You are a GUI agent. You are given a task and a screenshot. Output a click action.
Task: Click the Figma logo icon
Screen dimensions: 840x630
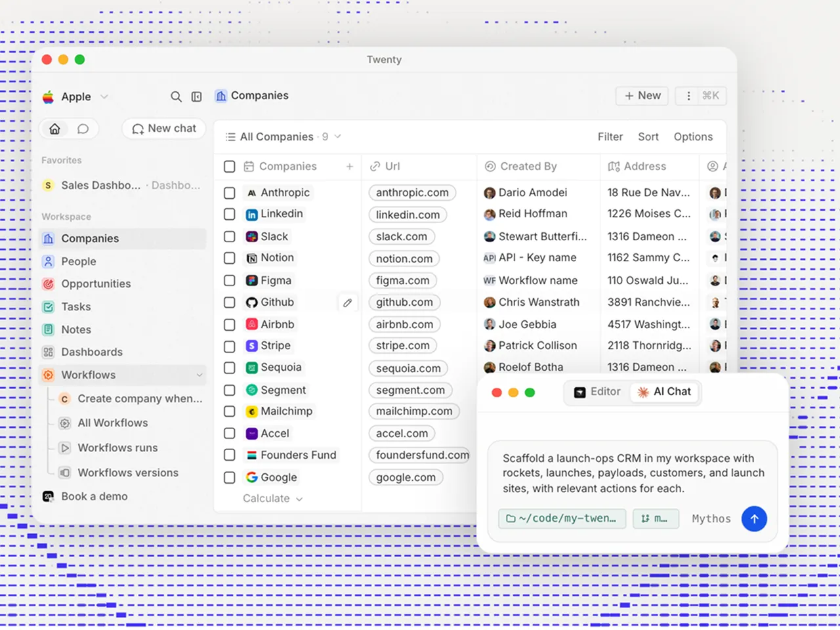point(251,281)
